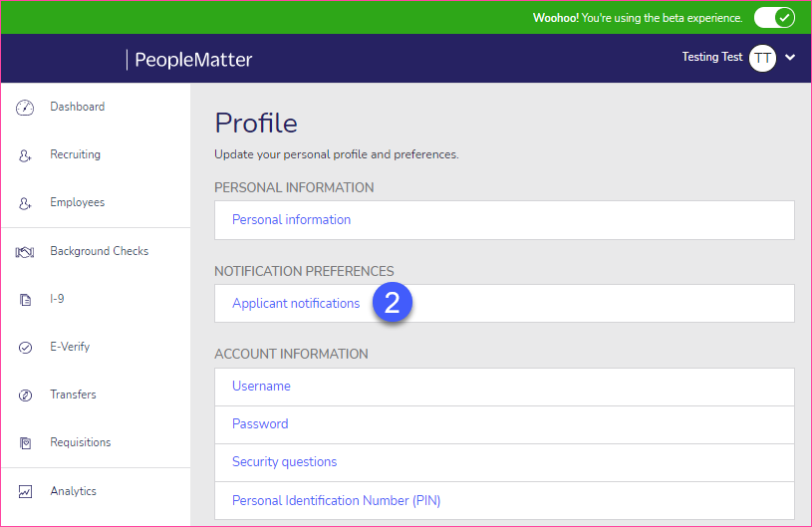Click the Recruiting person-plus icon

tap(25, 155)
